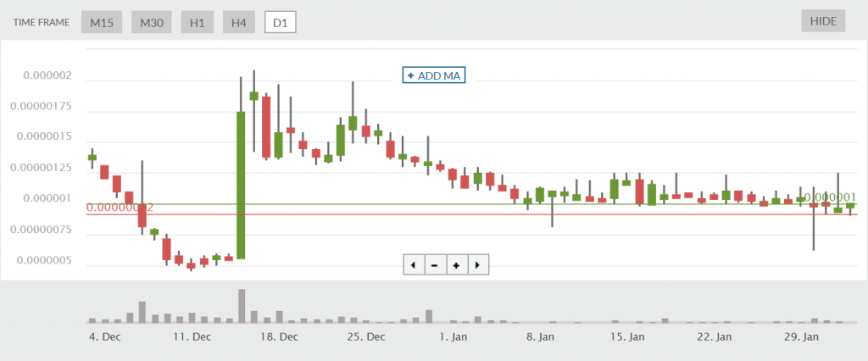
Task: Click the green 0.000001 price label
Action: [x=830, y=197]
